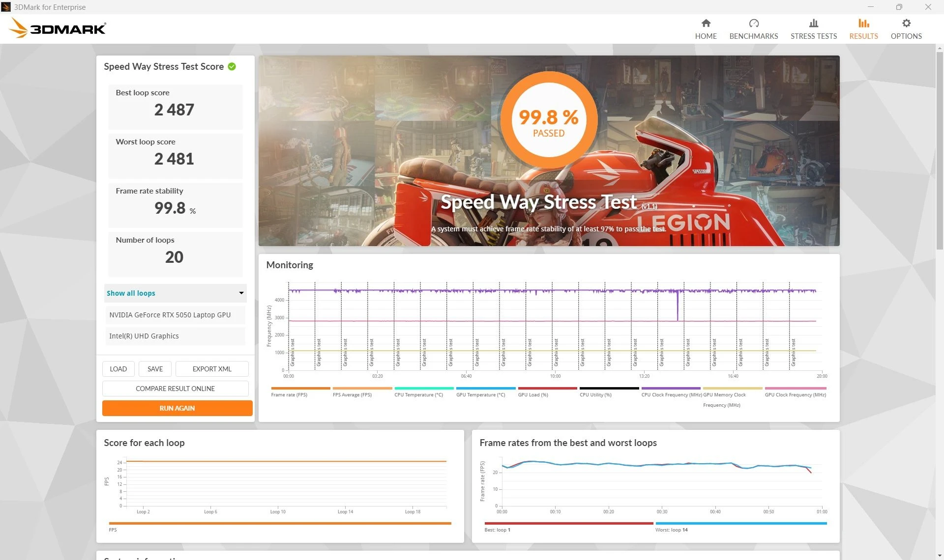Click the Worst loop score value 2 481

174,159
